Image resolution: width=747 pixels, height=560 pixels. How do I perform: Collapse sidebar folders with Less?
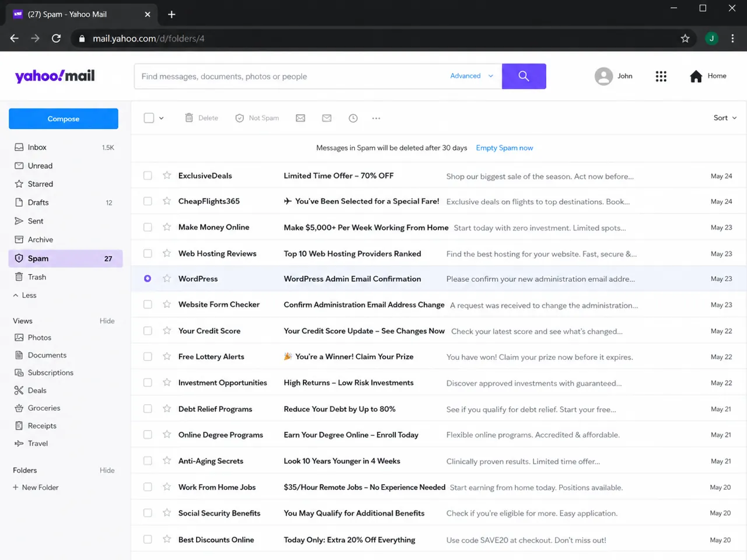(x=25, y=295)
